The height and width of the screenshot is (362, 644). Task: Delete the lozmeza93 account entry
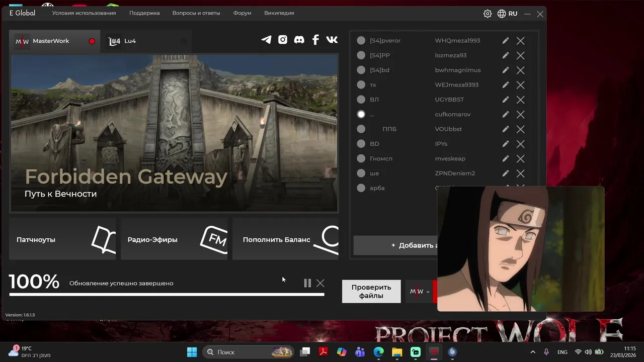[x=521, y=55]
